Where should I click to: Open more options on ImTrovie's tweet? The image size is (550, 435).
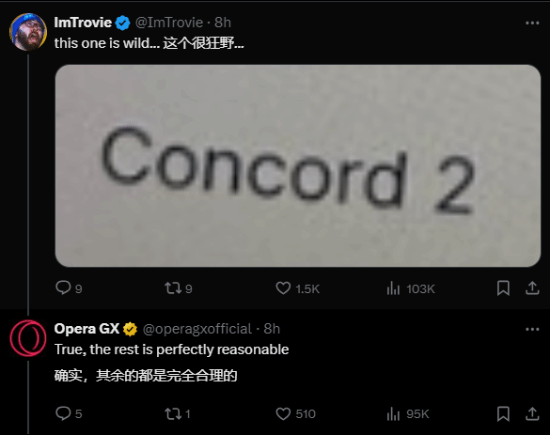click(x=532, y=23)
